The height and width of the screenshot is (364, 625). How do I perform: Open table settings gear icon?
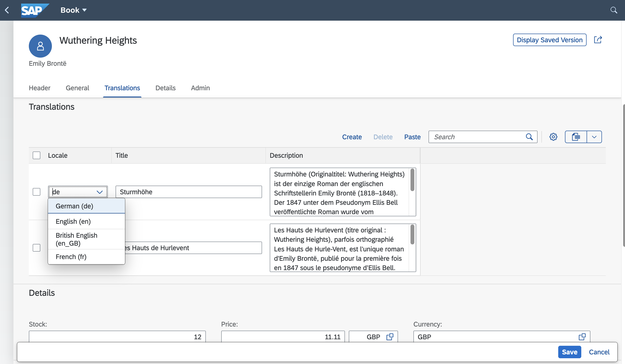pos(553,137)
